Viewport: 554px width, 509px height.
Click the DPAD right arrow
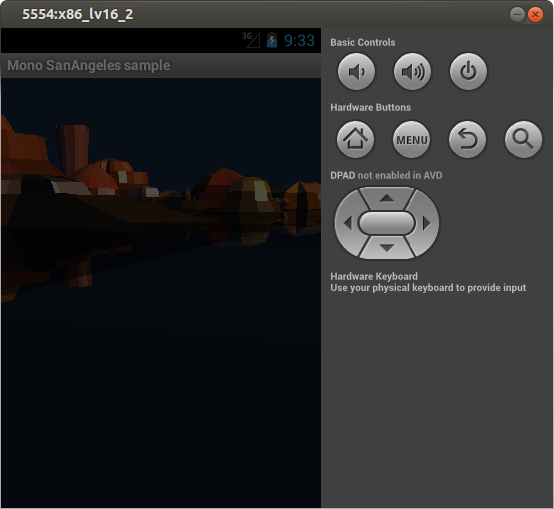tap(426, 223)
